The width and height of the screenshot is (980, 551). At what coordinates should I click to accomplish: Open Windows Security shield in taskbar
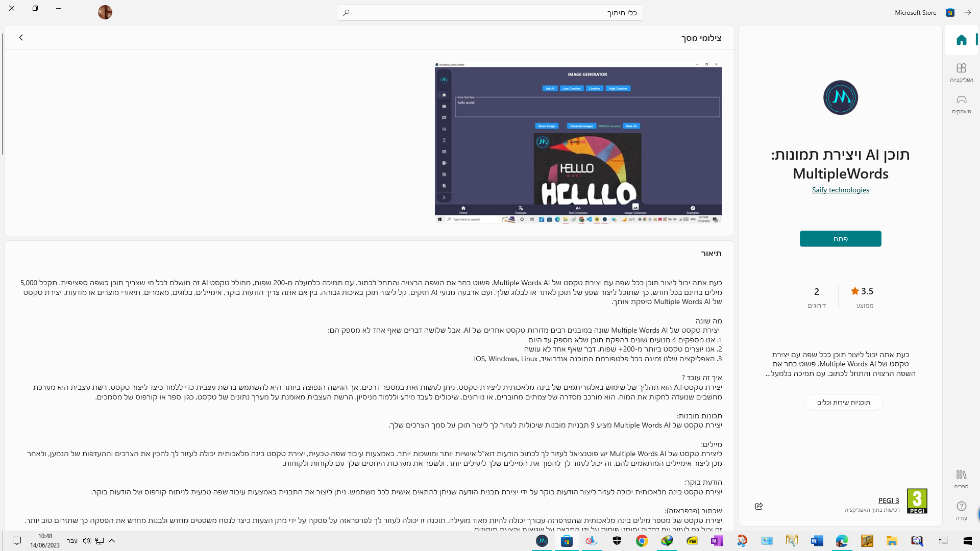click(617, 541)
